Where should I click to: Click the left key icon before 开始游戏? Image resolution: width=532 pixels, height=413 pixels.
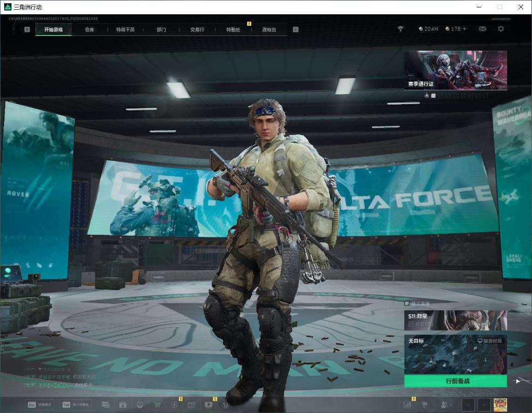[27, 29]
